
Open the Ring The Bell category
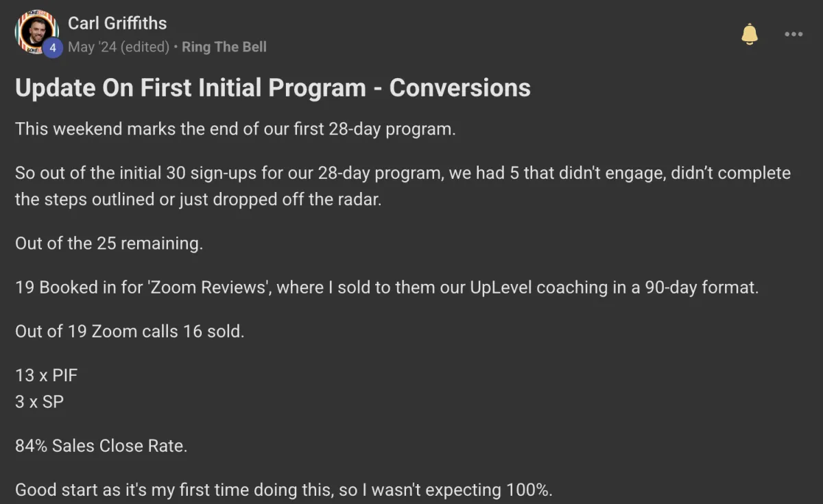click(224, 47)
